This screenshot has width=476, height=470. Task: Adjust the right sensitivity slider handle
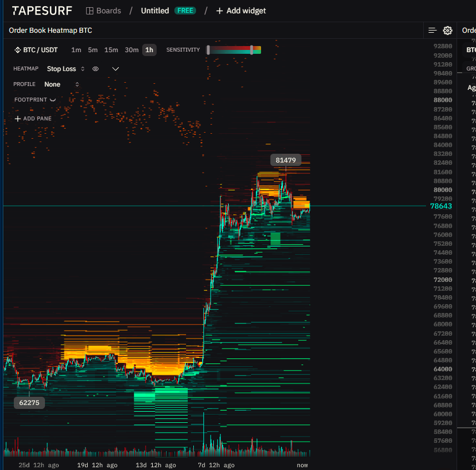[x=252, y=50]
